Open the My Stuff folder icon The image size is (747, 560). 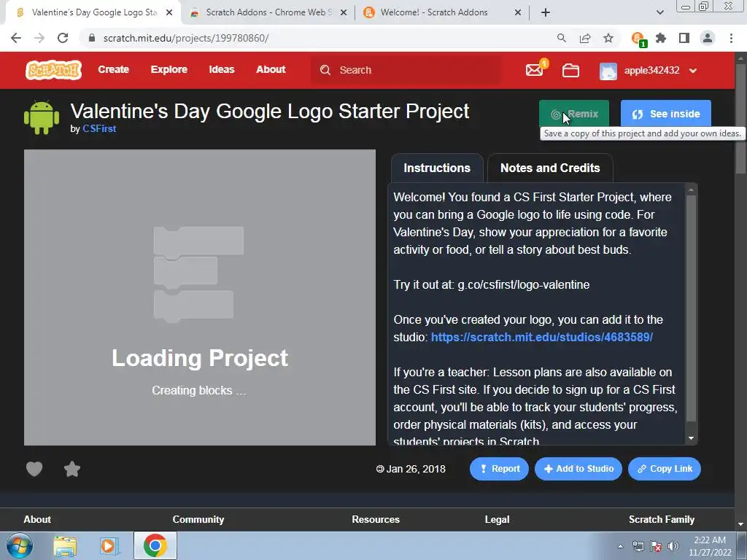pos(570,71)
